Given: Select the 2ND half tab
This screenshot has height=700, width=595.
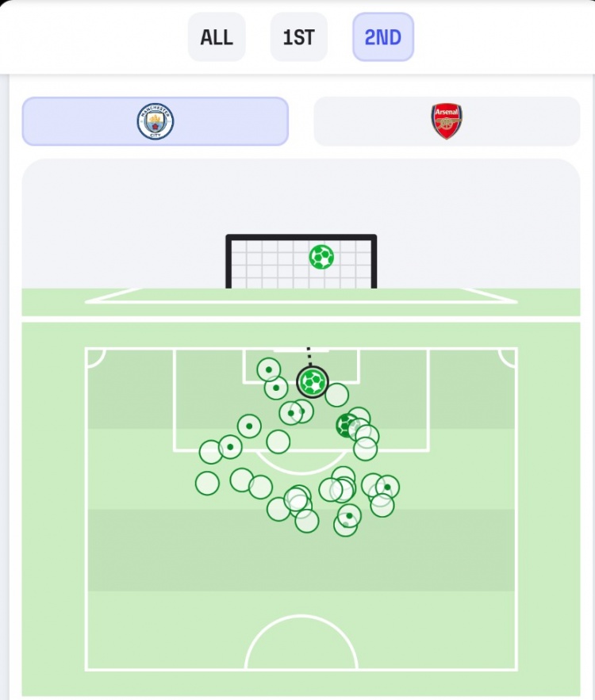Looking at the screenshot, I should tap(383, 37).
